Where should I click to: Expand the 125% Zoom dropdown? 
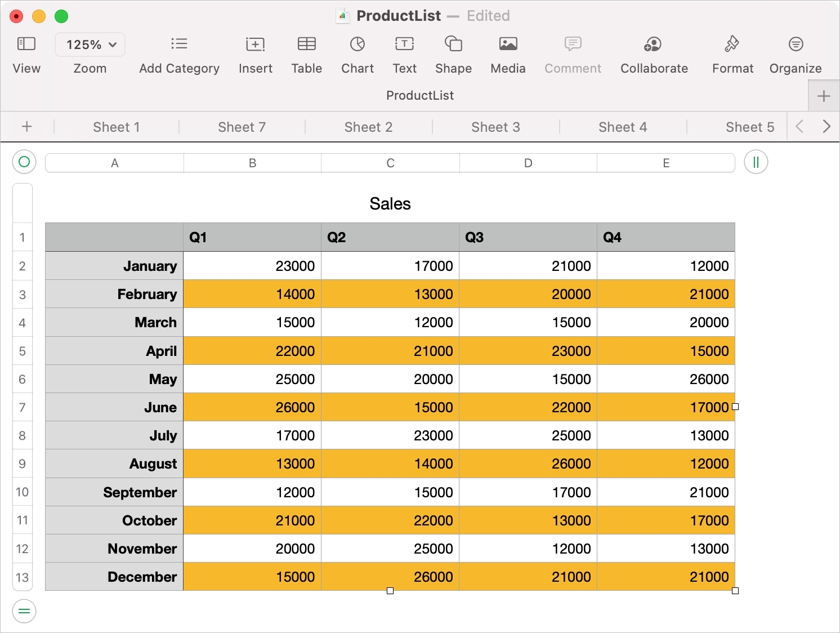[90, 44]
